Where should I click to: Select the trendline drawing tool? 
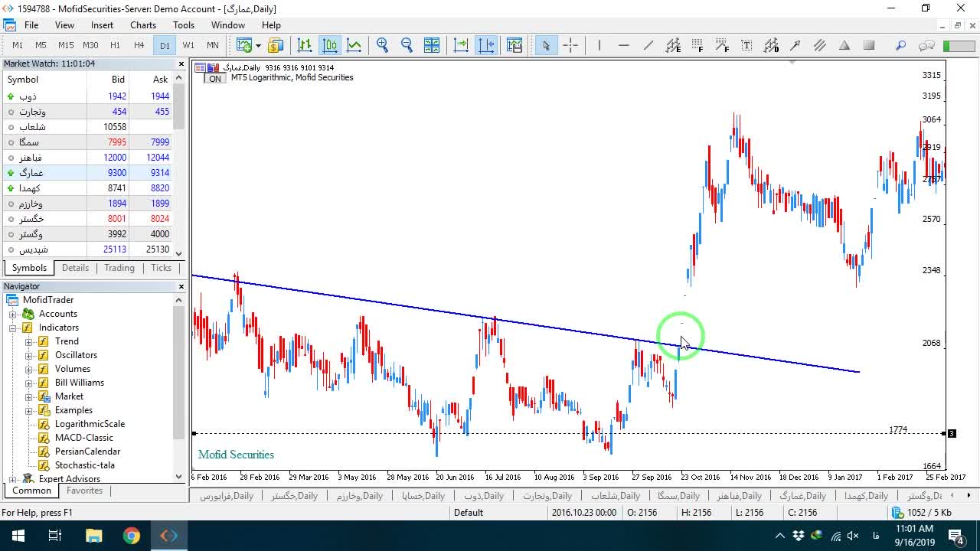pos(648,45)
